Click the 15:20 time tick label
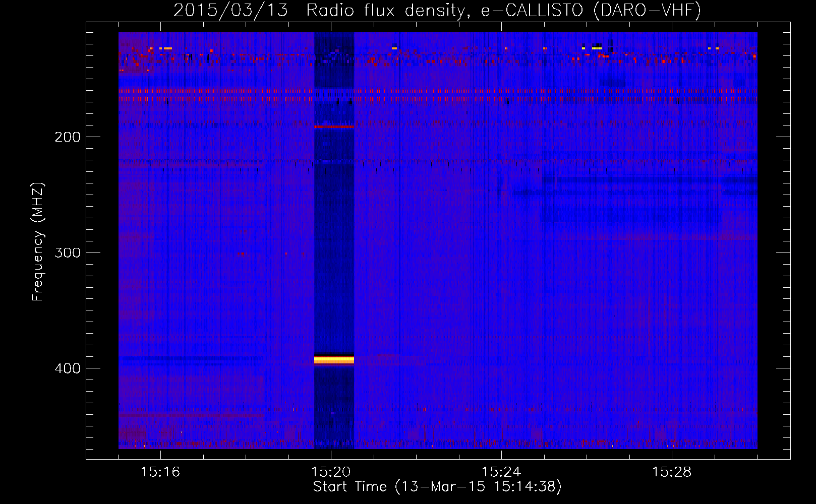Screen dimensions: 816x504 331,472
